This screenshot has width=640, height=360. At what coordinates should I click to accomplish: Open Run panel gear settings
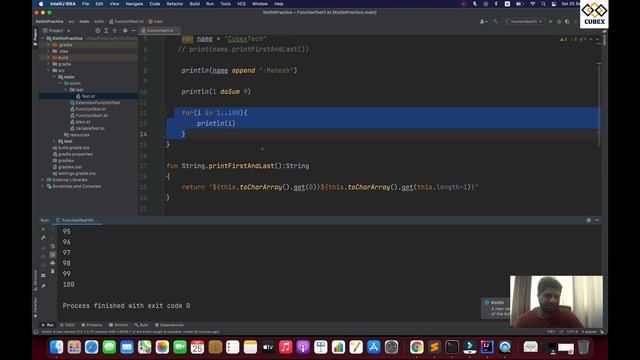pyautogui.click(x=589, y=220)
